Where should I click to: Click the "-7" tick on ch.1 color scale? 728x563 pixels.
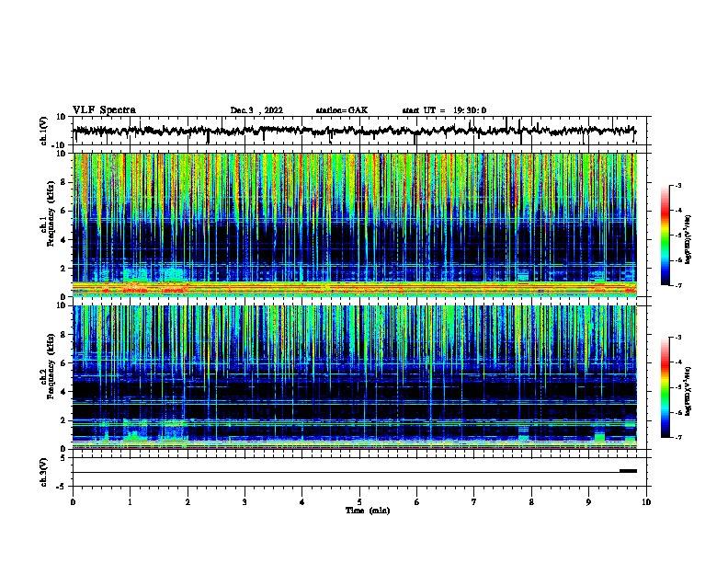click(x=677, y=285)
